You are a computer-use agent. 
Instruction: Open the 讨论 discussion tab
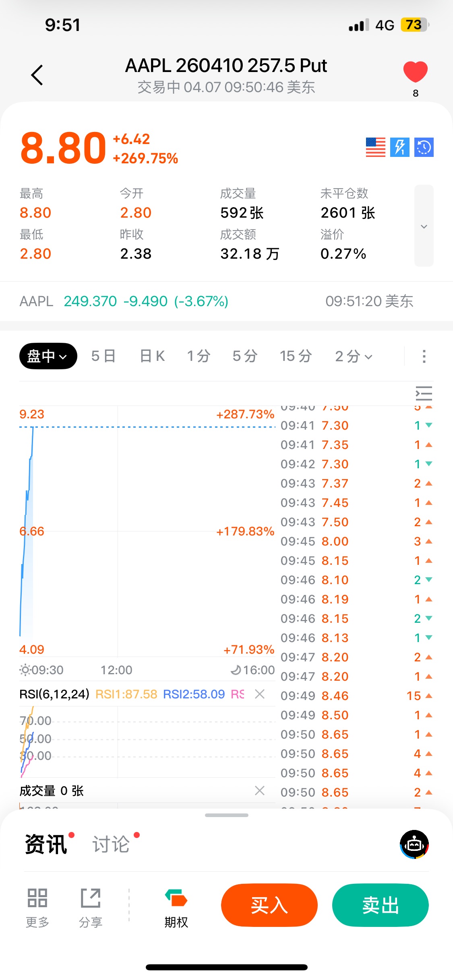point(112,844)
